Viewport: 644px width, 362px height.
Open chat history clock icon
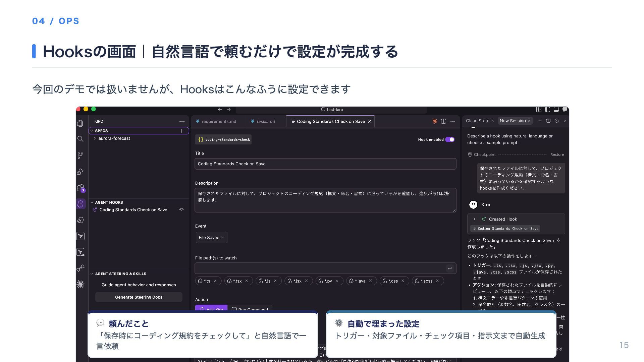tap(556, 121)
